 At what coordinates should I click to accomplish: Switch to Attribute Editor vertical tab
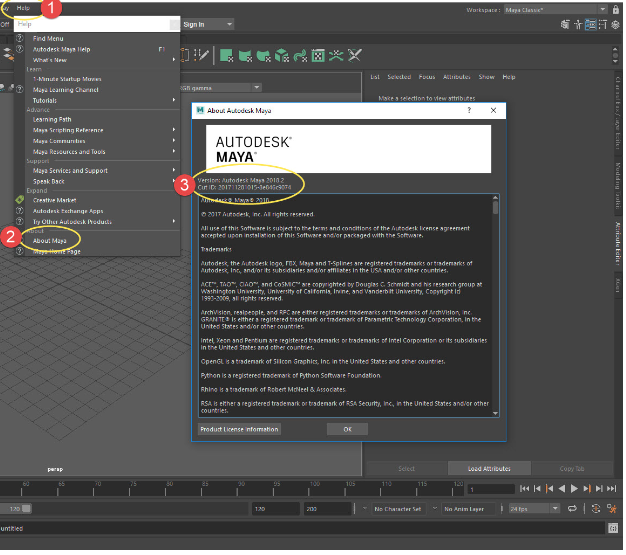pyautogui.click(x=618, y=244)
